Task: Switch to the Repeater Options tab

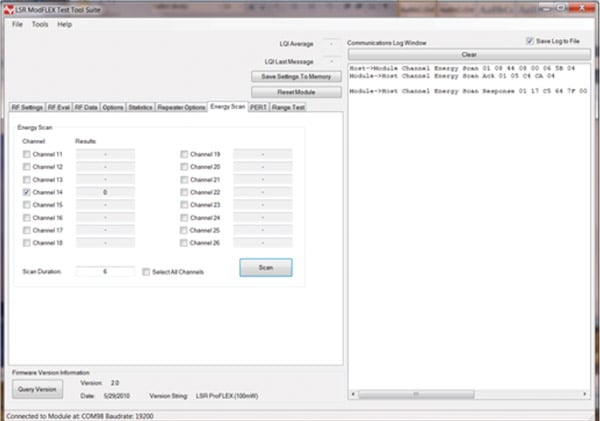Action: pyautogui.click(x=181, y=106)
